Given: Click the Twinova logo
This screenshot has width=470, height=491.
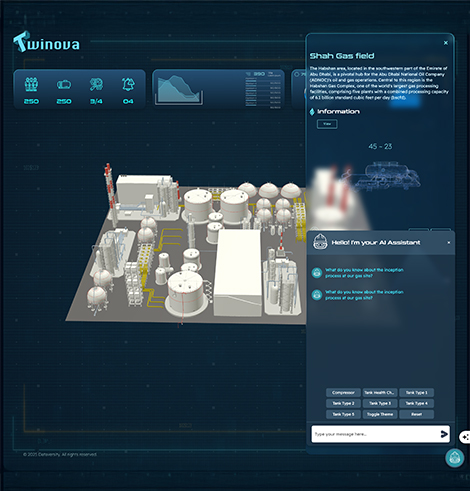Looking at the screenshot, I should 46,42.
